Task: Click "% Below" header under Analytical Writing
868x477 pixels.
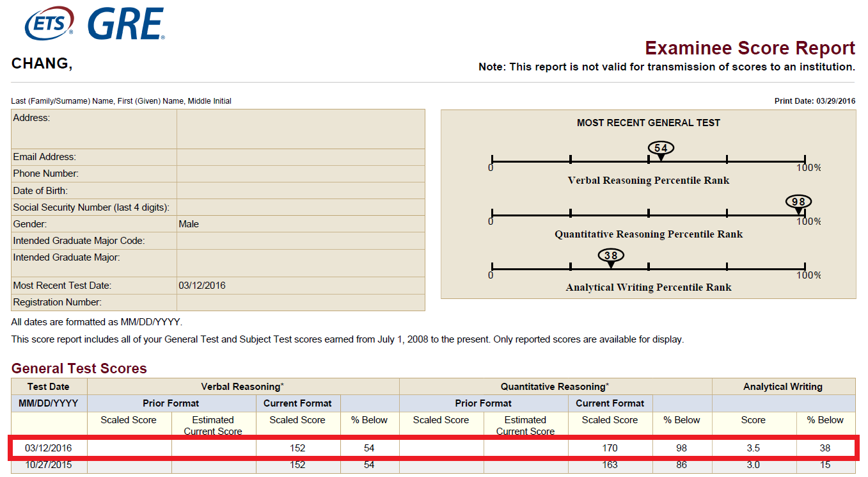Action: (825, 420)
